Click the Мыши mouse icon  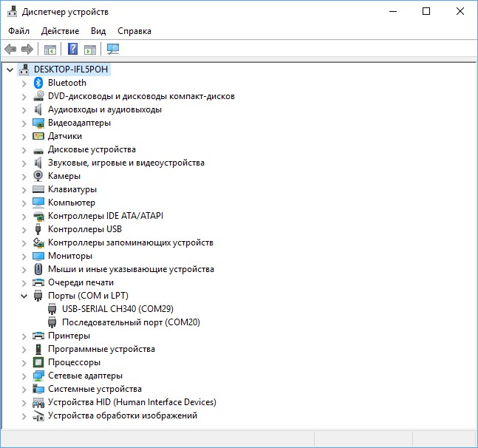click(38, 269)
